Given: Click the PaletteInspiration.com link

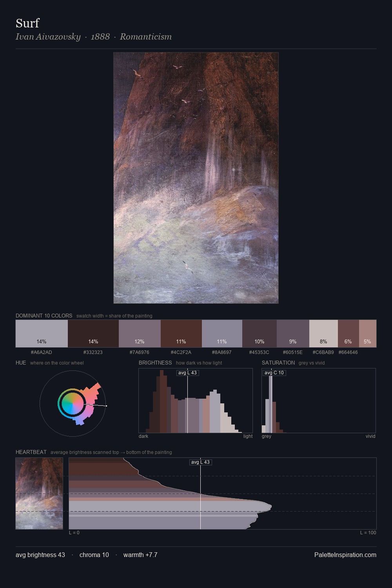Looking at the screenshot, I should pos(345,555).
